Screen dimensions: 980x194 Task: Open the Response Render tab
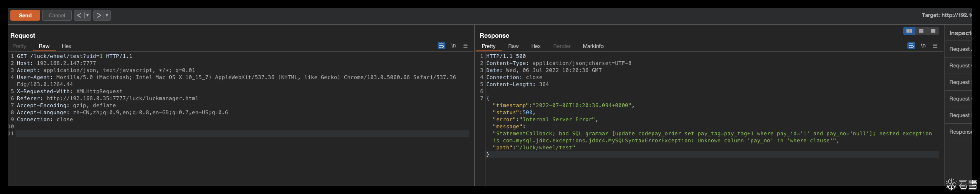562,46
